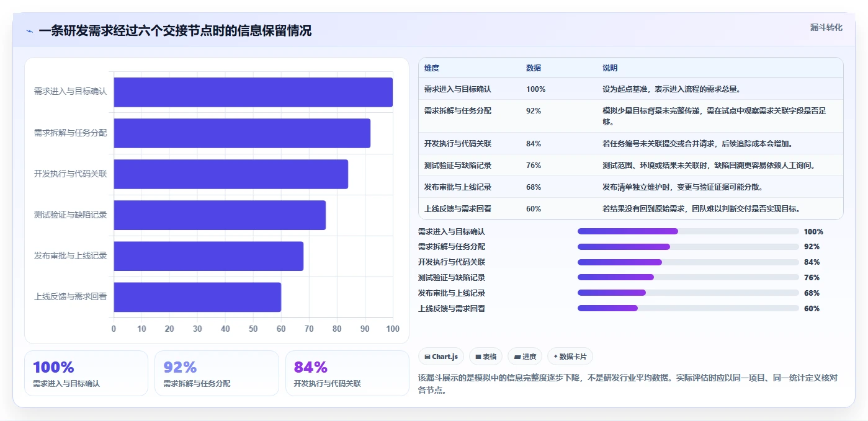Click the 需求进入与目标确认 chart bar
This screenshot has width=868, height=421.
click(x=253, y=92)
